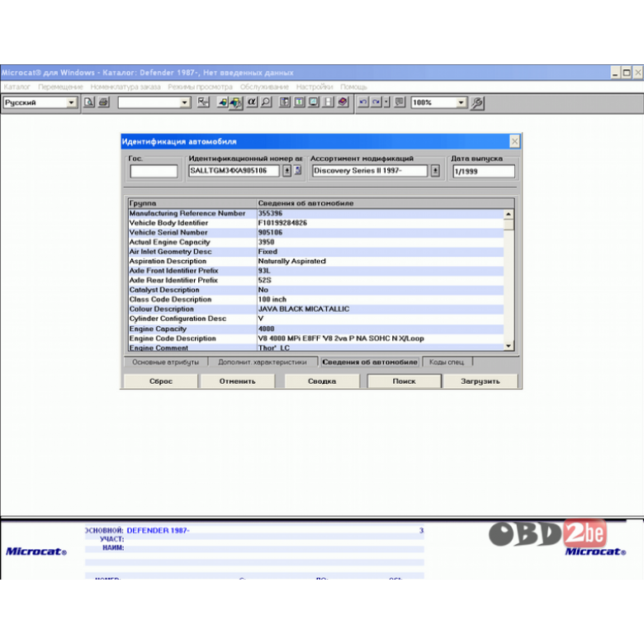
Task: Click the monitor-shaped view mode icon
Action: tap(314, 102)
